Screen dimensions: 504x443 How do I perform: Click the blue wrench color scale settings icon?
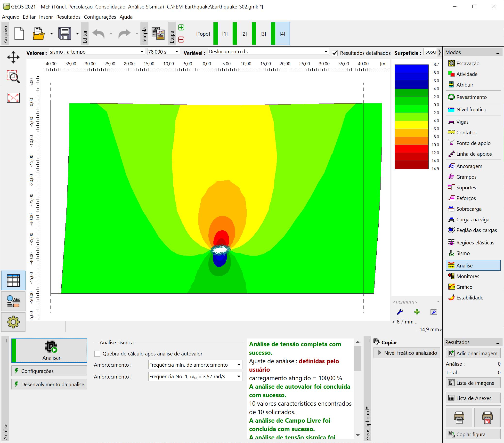[400, 312]
